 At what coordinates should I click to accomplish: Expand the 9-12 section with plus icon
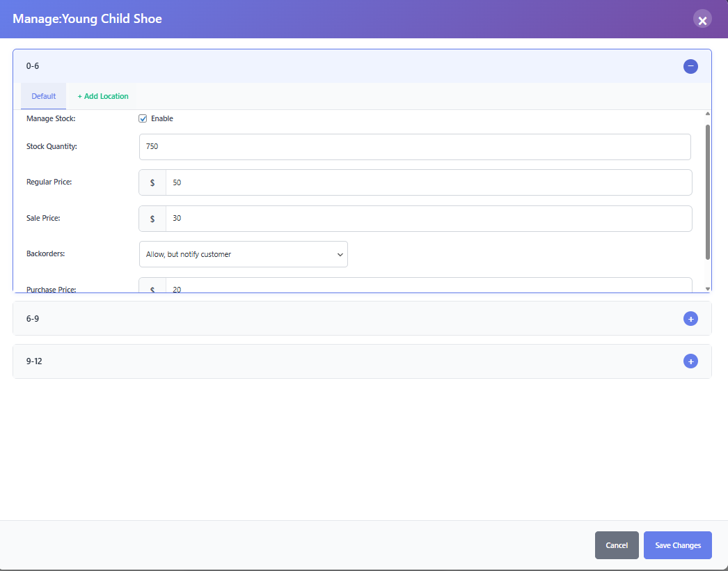click(690, 361)
